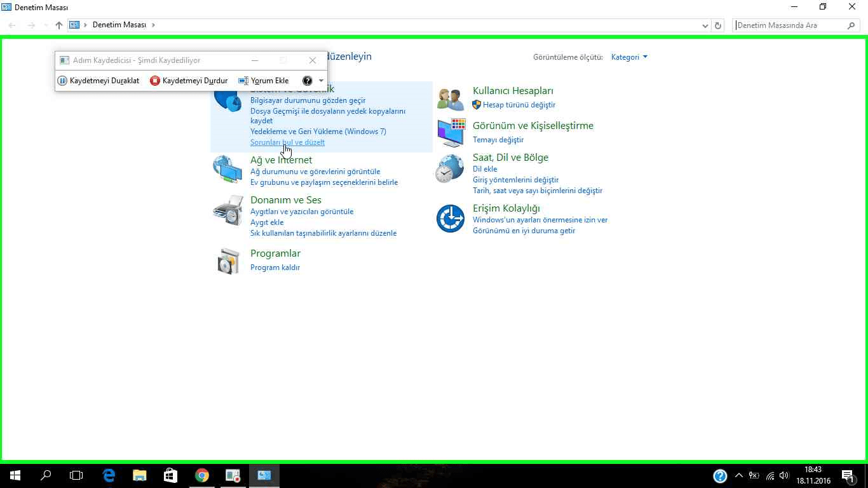Expand the chevron after Denetim Masası breadcrumb

point(153,25)
